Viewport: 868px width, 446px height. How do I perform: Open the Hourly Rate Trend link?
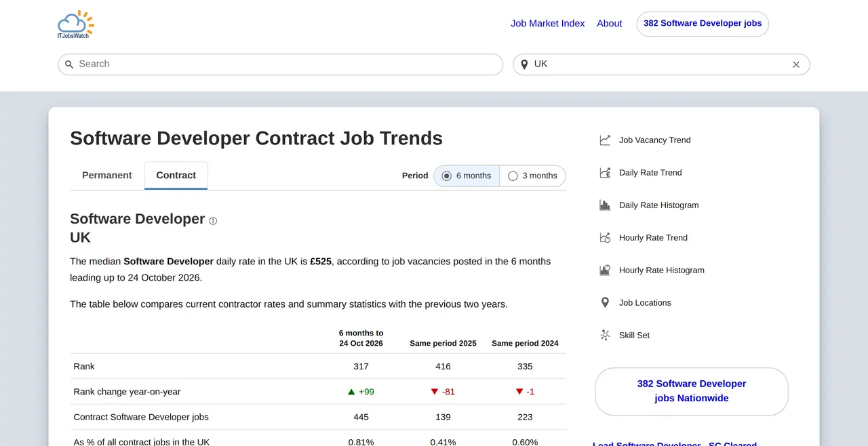coord(653,238)
